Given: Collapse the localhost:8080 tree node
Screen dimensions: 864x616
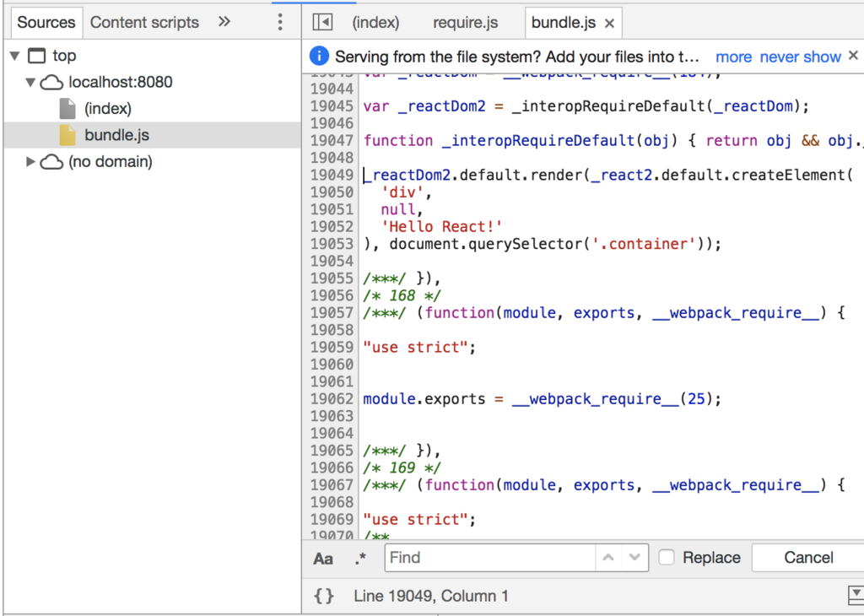Looking at the screenshot, I should [30, 82].
